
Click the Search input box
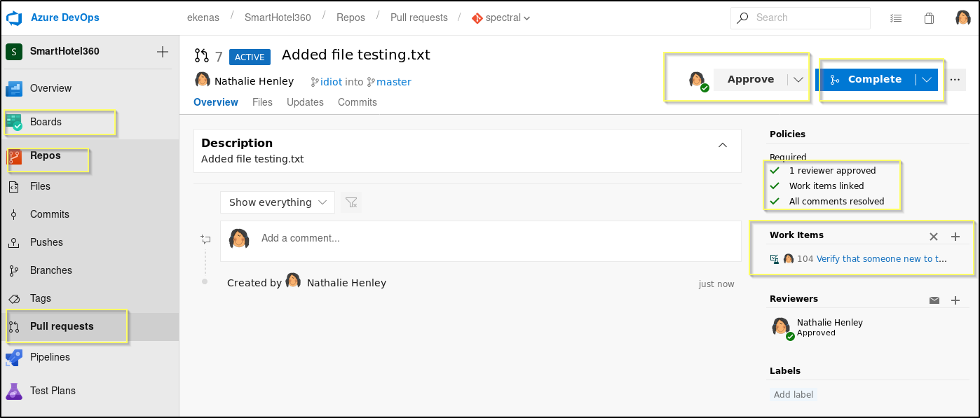(801, 18)
